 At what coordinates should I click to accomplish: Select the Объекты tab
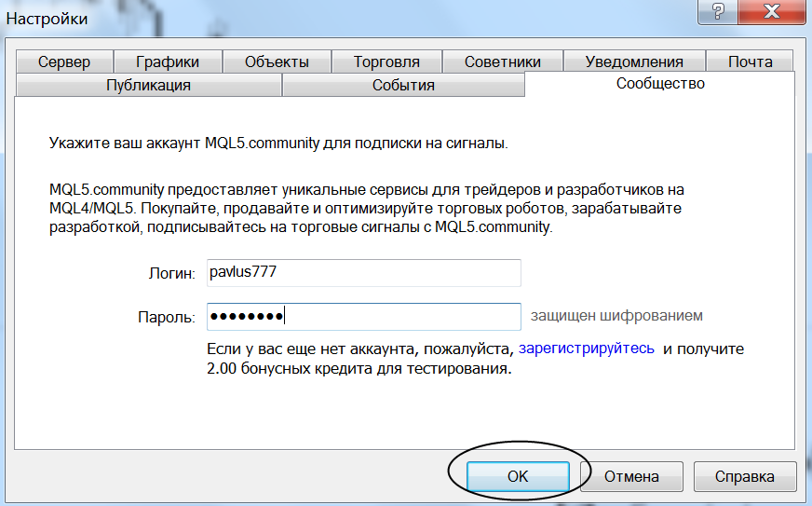[277, 62]
